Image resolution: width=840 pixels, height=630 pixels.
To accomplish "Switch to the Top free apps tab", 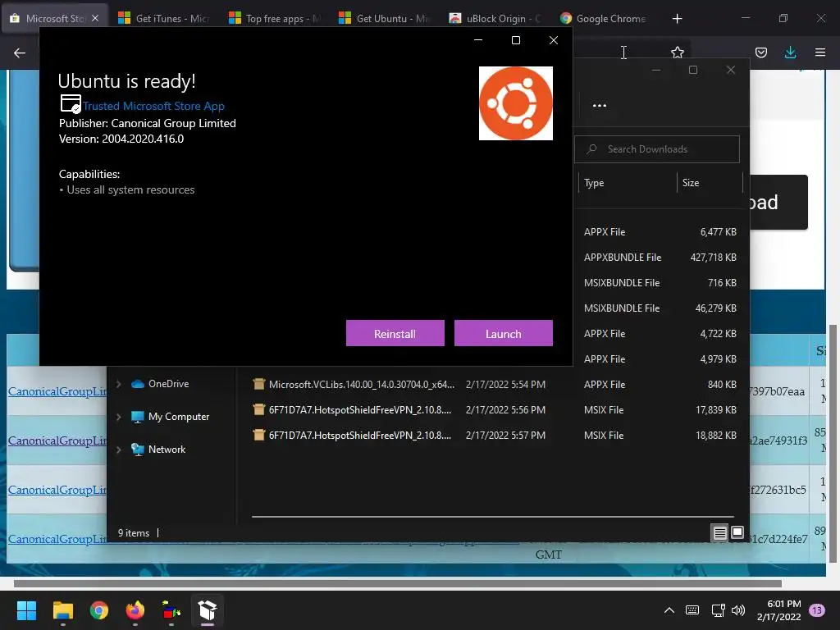I will [274, 18].
